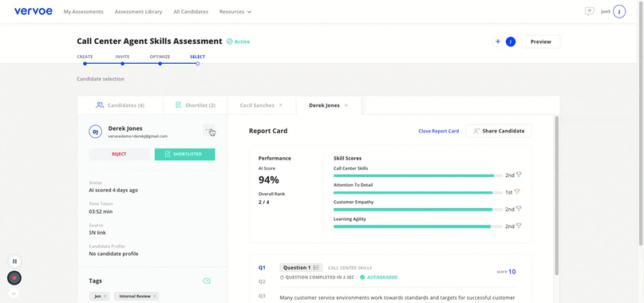Click the trophy icon next to Learning Agility
644x303 pixels.
pyautogui.click(x=519, y=226)
